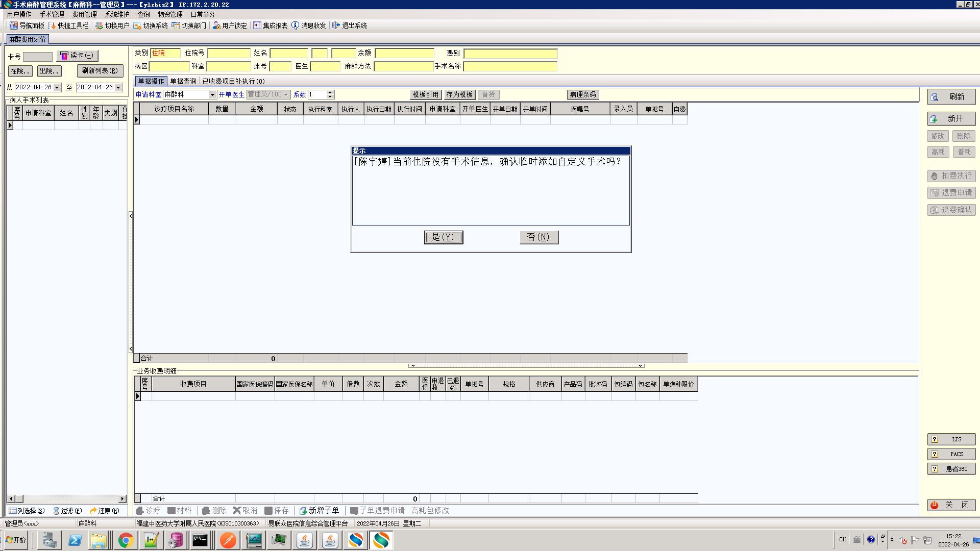Confirm dialog with 是(Y) button
This screenshot has height=551, width=980.
pyautogui.click(x=443, y=237)
